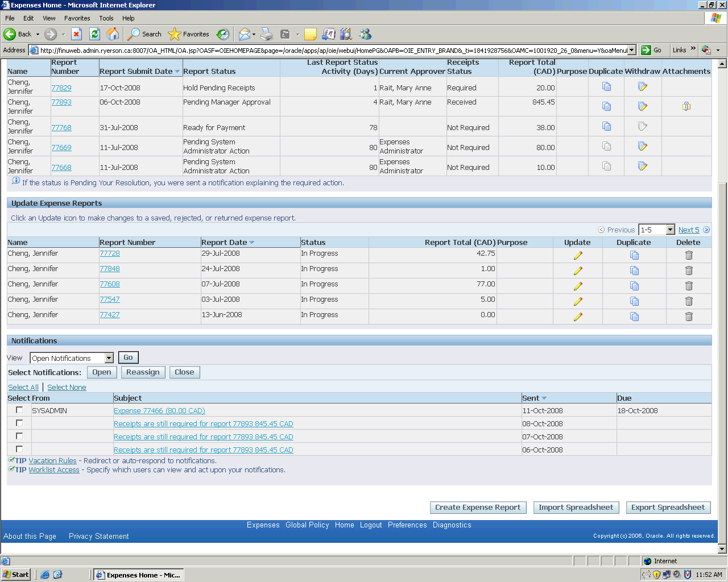Click the page vertical scrollbar down arrow
728x582 pixels.
(722, 549)
